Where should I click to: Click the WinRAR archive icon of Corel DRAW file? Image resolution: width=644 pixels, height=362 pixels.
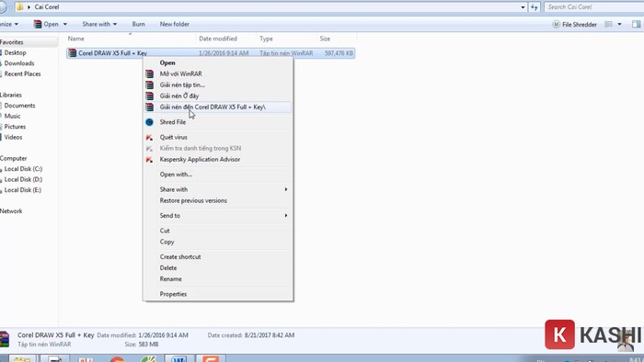point(73,53)
